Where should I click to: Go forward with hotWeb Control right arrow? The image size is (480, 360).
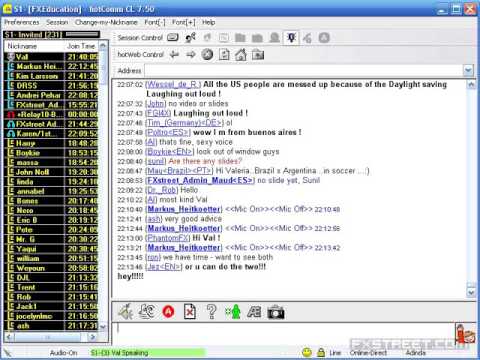click(x=191, y=54)
